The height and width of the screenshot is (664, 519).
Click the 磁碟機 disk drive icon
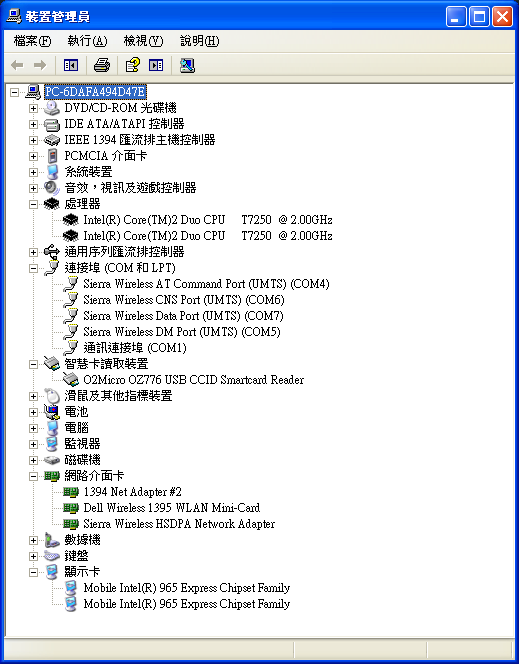(52, 460)
